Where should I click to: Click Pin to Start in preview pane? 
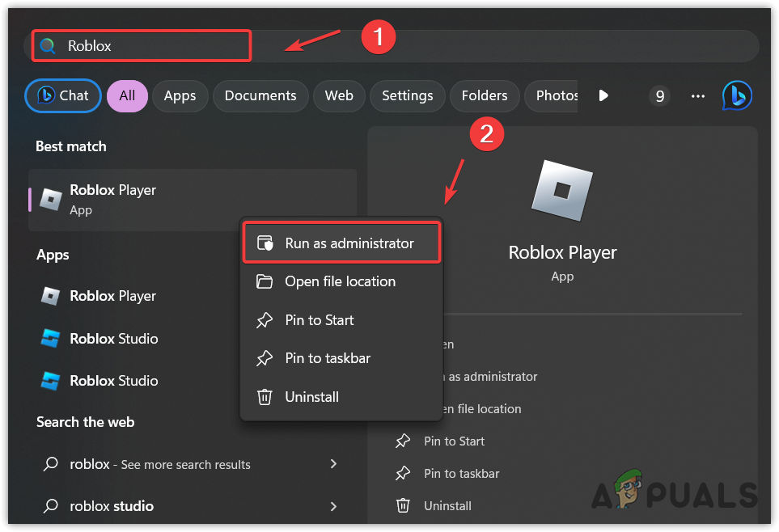pyautogui.click(x=454, y=441)
